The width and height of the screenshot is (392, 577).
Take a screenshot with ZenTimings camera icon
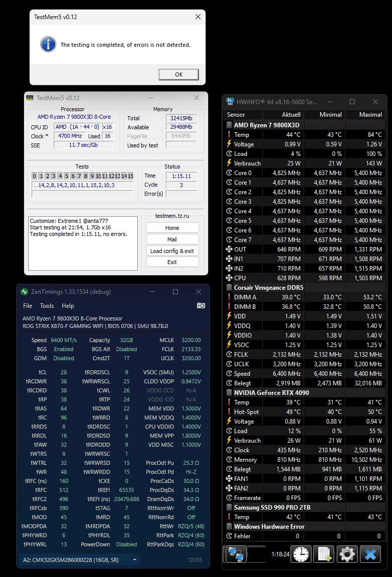(201, 305)
